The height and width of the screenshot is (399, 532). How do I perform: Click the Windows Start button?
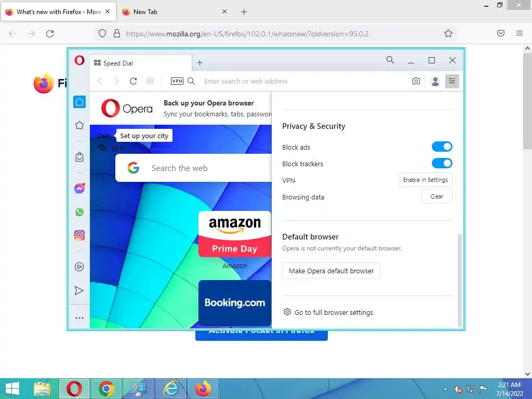pos(12,389)
